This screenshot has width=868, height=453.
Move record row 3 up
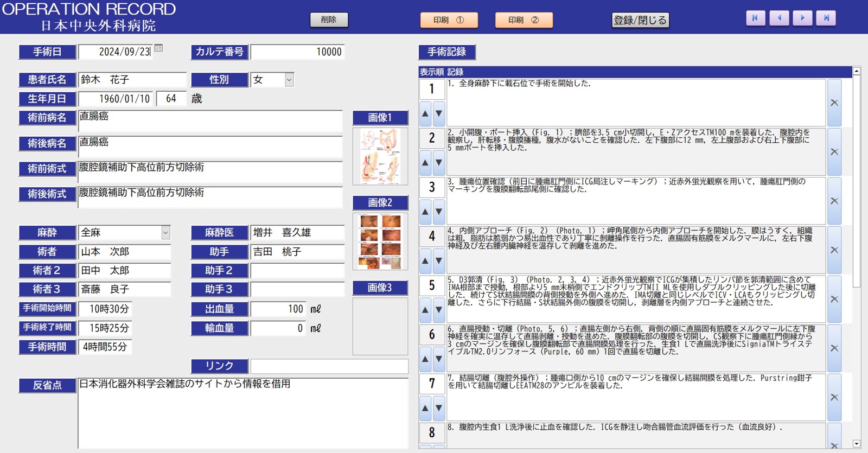pos(425,212)
